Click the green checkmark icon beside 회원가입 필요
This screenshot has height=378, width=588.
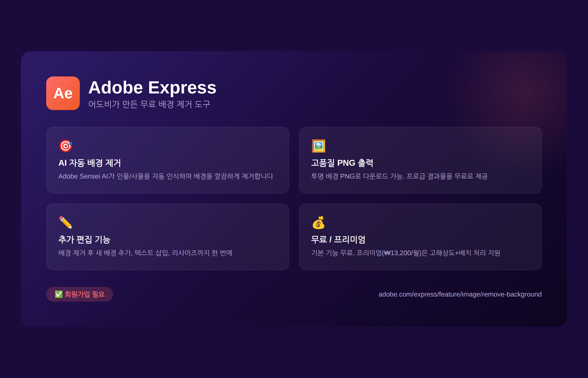point(59,294)
